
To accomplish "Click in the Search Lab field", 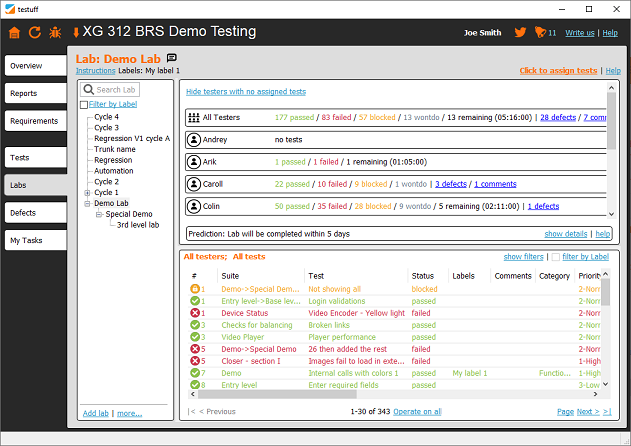I will pyautogui.click(x=110, y=89).
